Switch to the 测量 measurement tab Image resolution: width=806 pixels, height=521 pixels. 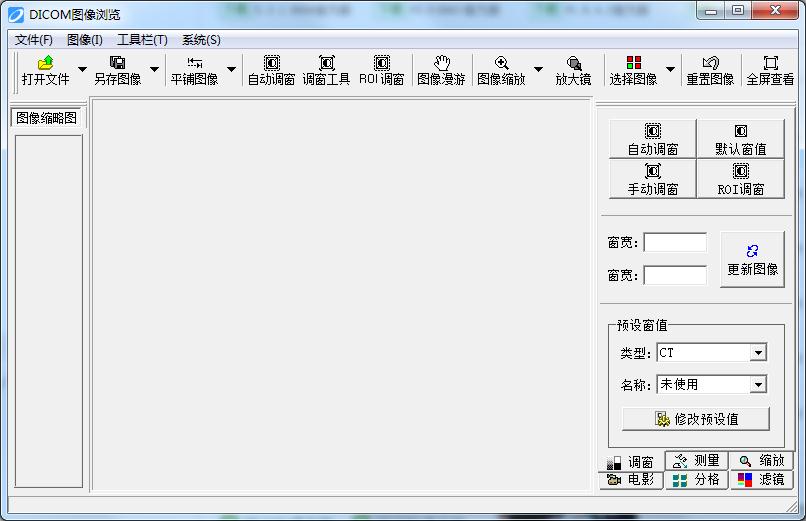click(x=697, y=460)
